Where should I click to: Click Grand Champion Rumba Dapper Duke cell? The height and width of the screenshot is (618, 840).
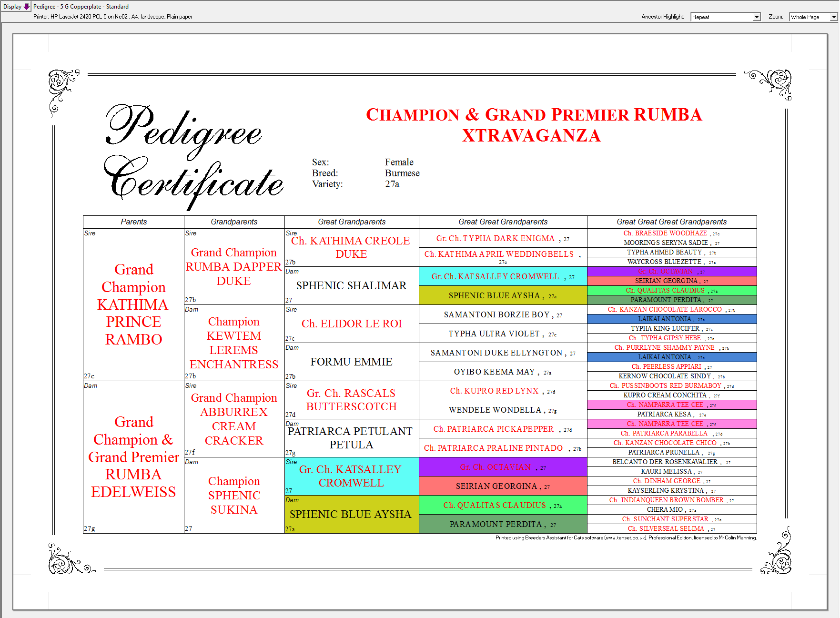point(234,266)
